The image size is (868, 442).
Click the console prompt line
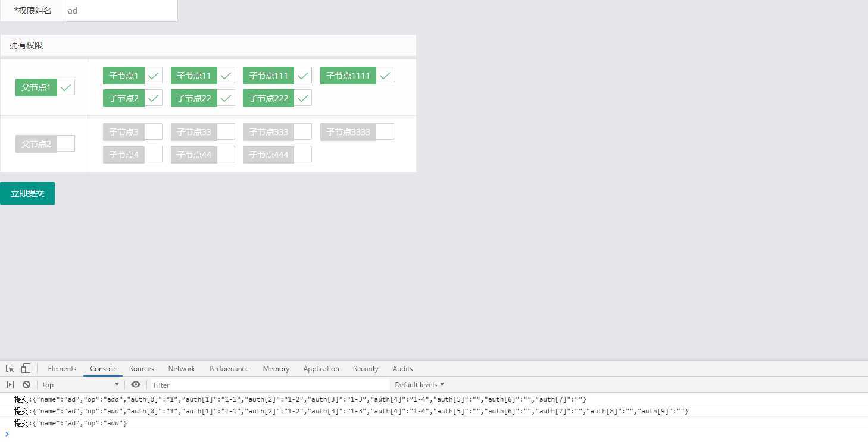434,434
